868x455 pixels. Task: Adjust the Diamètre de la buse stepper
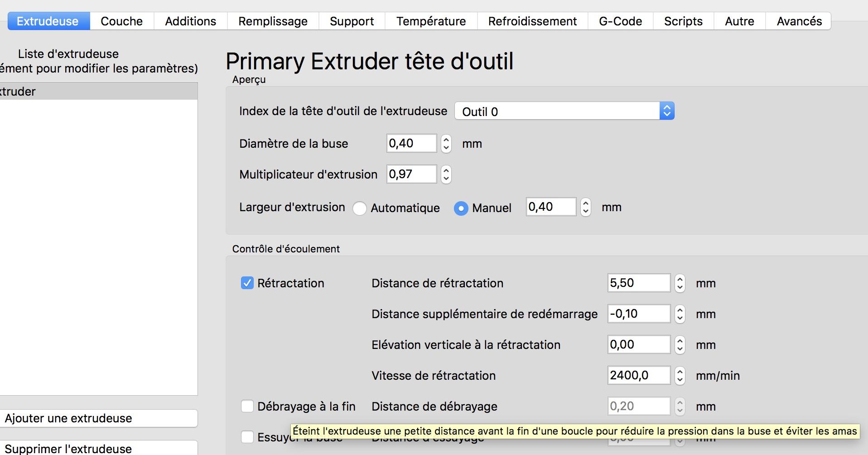(x=446, y=144)
